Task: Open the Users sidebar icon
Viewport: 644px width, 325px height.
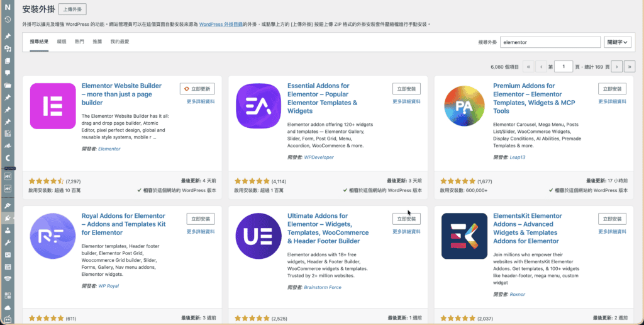Action: (8, 231)
